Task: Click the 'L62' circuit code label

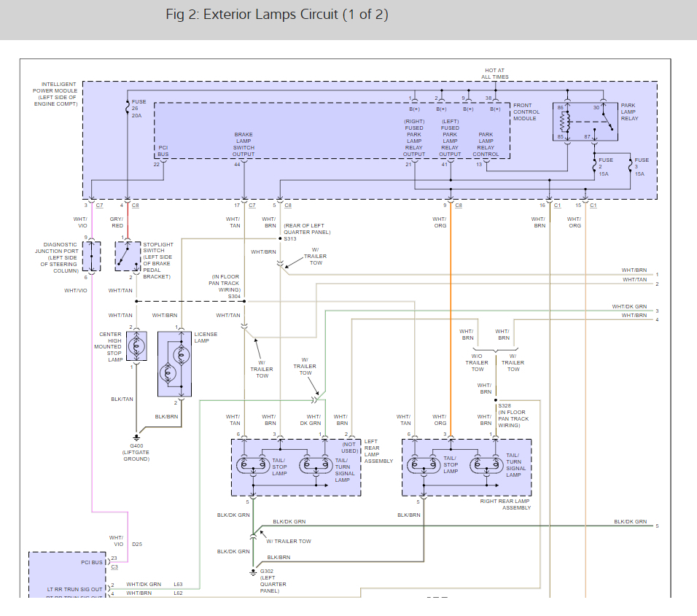Action: (178, 593)
